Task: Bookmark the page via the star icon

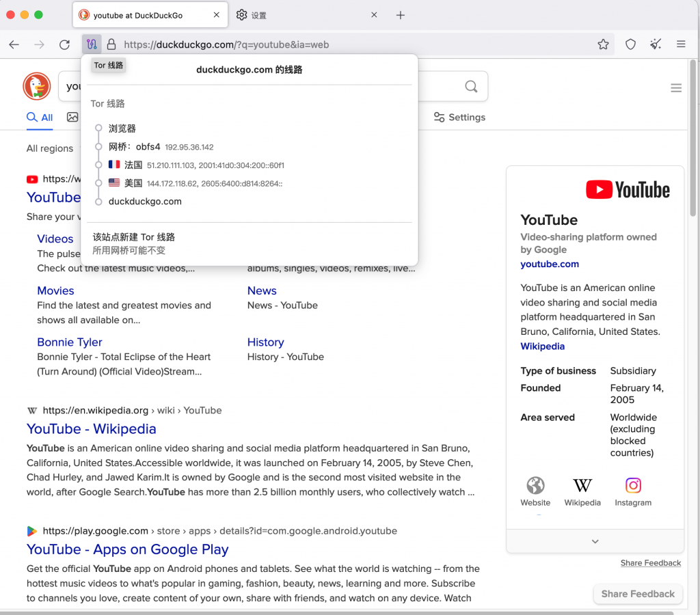Action: [x=604, y=44]
